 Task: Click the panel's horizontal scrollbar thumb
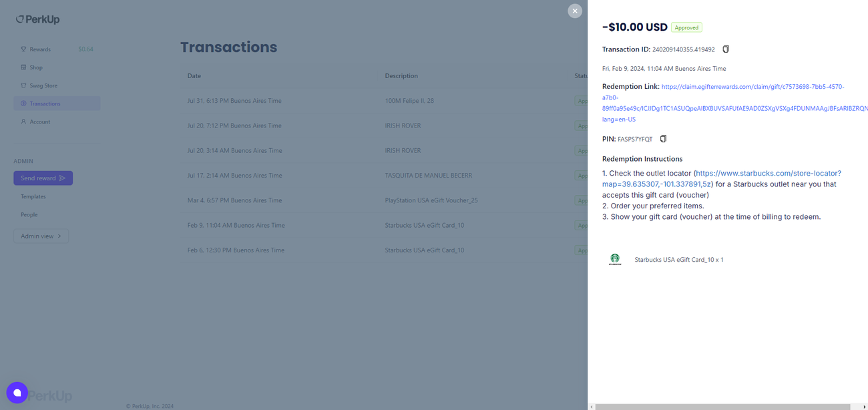pyautogui.click(x=722, y=407)
